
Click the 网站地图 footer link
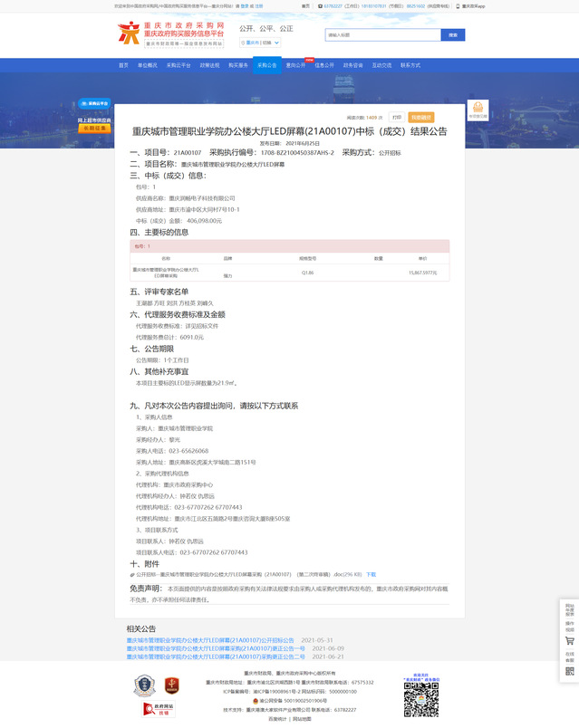pyautogui.click(x=302, y=719)
